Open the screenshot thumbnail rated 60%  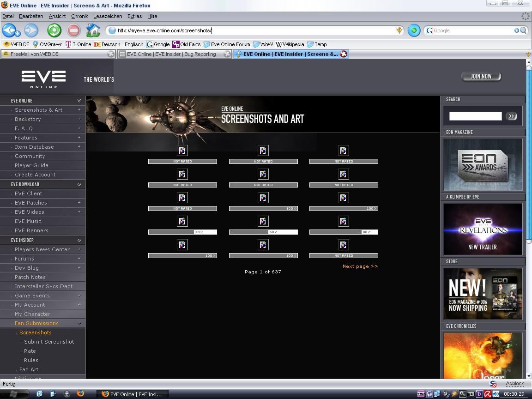(x=263, y=221)
